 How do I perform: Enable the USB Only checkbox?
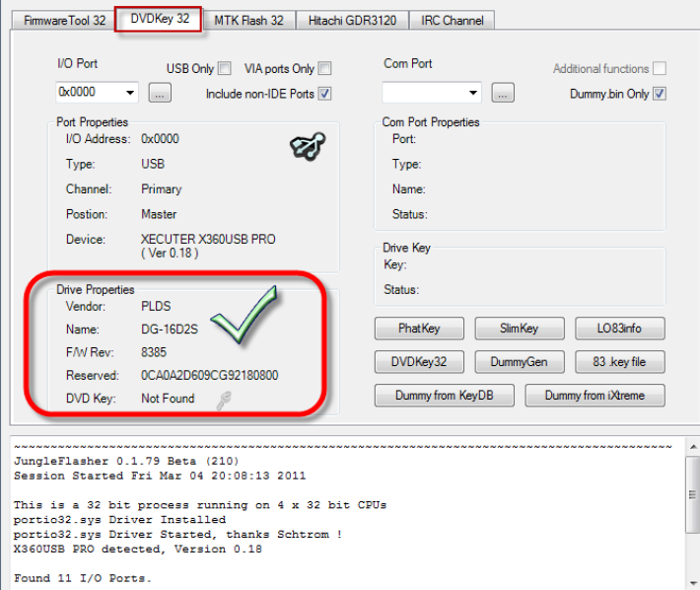[225, 68]
